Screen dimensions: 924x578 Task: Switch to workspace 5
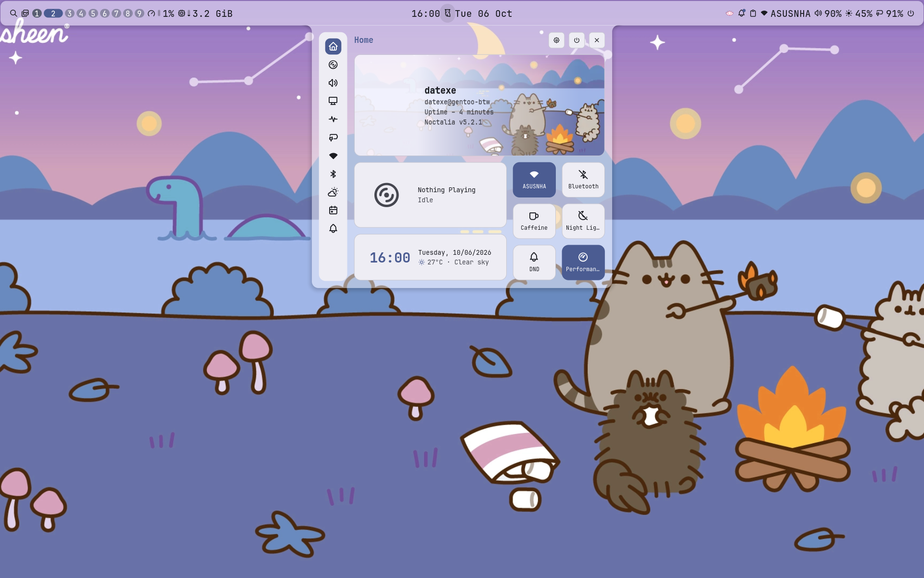pos(93,13)
